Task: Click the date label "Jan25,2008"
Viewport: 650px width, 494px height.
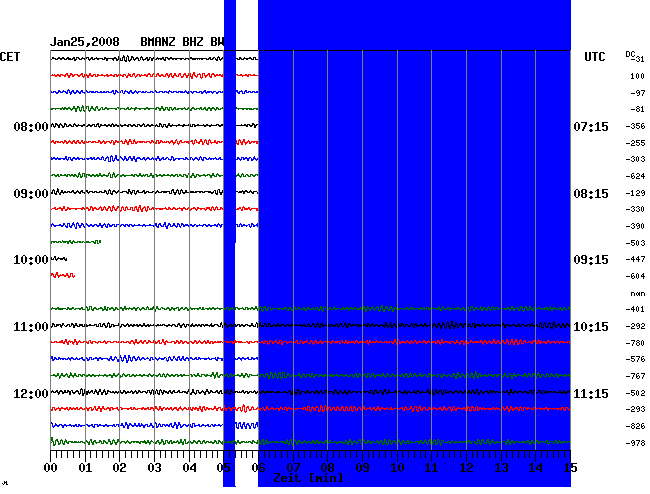Action: click(85, 42)
